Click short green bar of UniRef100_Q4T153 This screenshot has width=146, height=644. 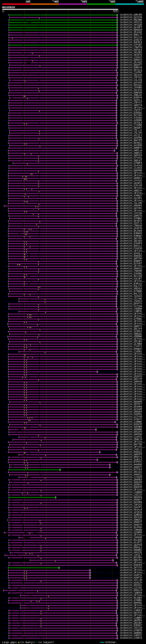click(x=34, y=568)
